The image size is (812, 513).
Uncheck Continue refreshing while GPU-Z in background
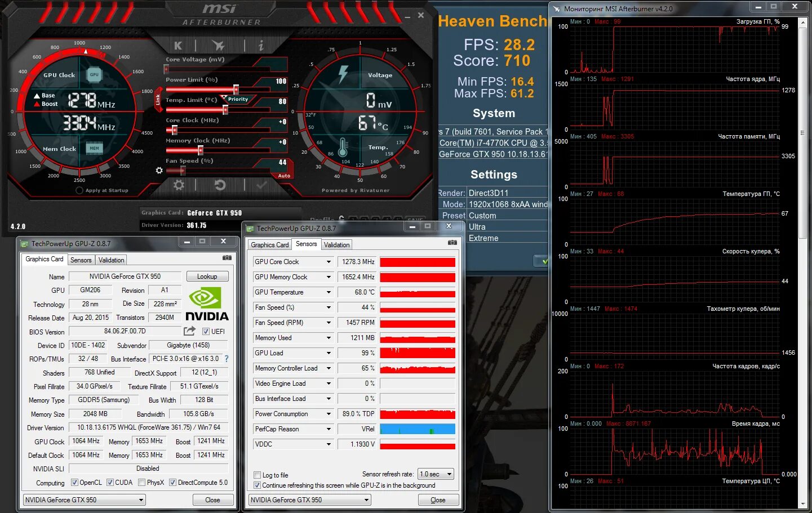[257, 485]
